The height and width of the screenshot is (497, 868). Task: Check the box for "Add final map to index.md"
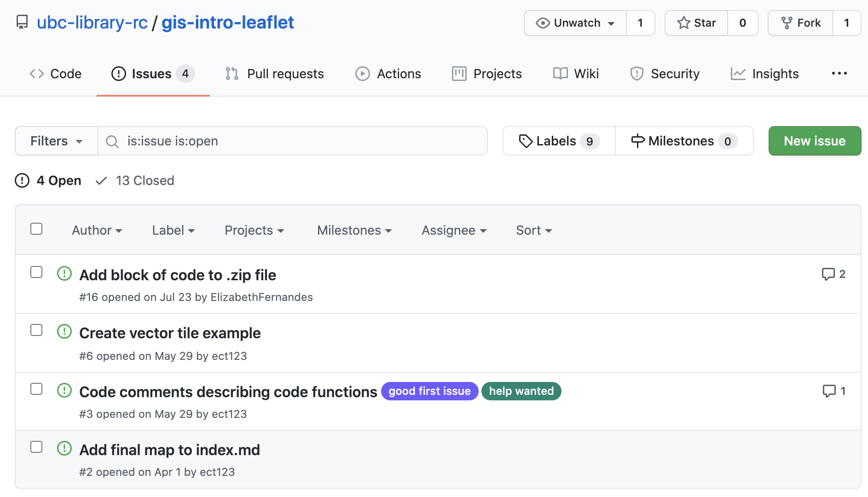coord(36,447)
